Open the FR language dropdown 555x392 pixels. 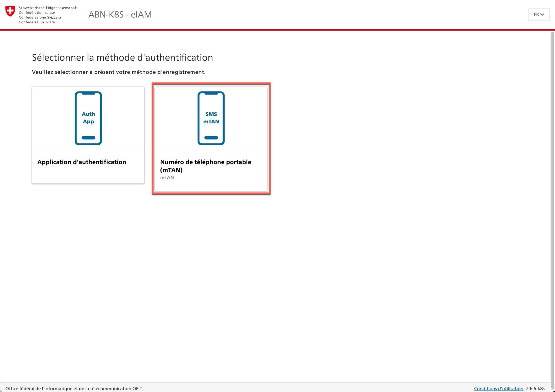(x=539, y=15)
